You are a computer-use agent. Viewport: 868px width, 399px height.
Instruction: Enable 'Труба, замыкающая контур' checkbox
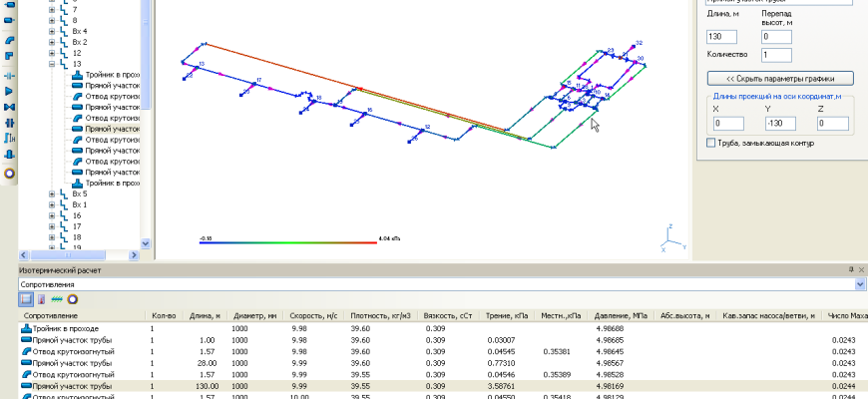(x=709, y=144)
